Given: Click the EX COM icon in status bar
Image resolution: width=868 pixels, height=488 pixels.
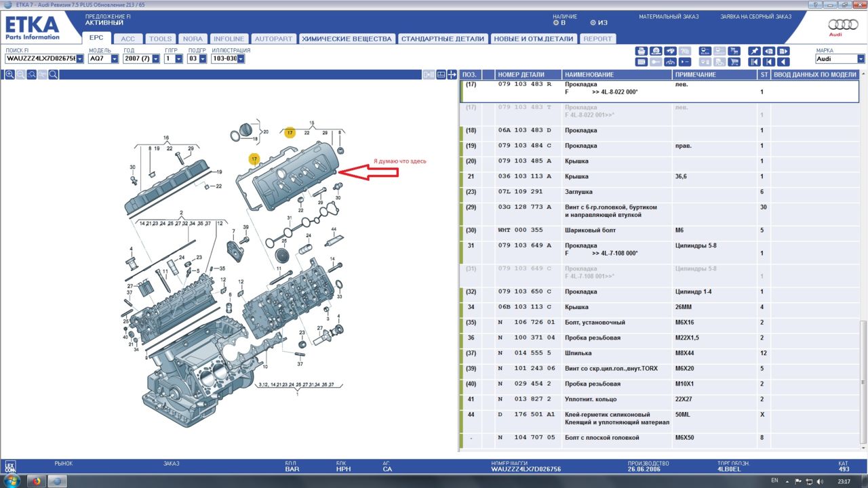Looking at the screenshot, I should pos(9,466).
